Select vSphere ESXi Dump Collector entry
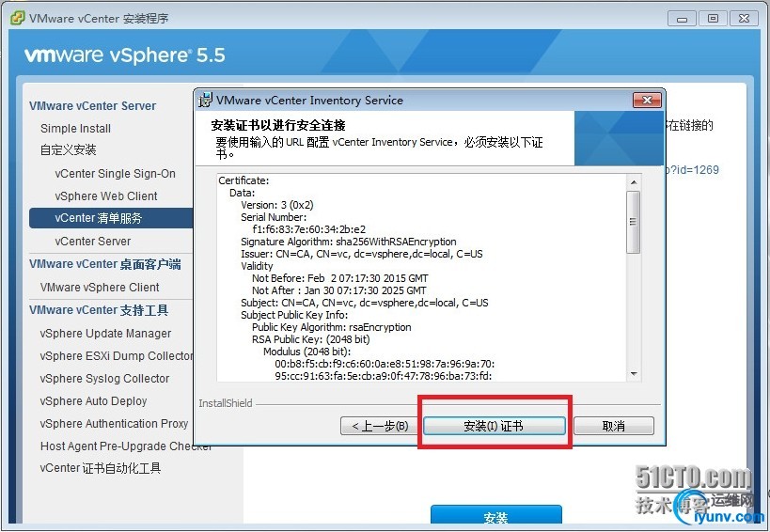770x532 pixels. click(x=117, y=356)
